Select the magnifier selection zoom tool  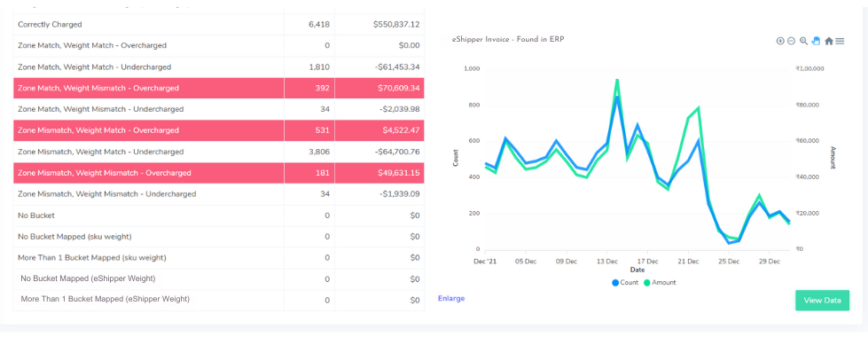tap(804, 41)
